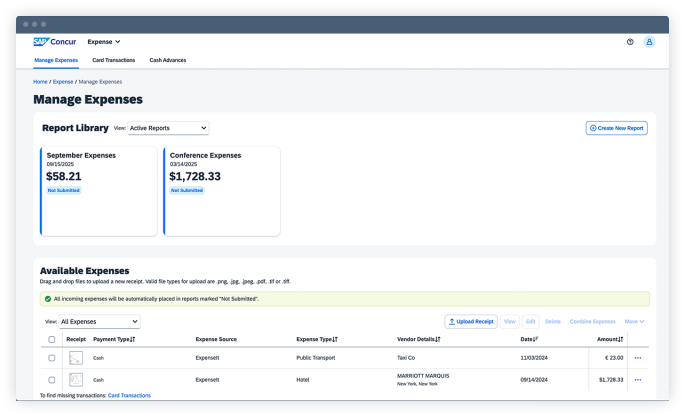Check the select-all expenses checkbox
This screenshot has height=416, width=685.
point(52,339)
